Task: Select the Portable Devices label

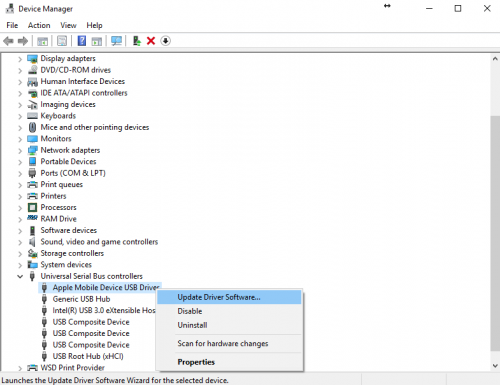Action: click(x=68, y=162)
